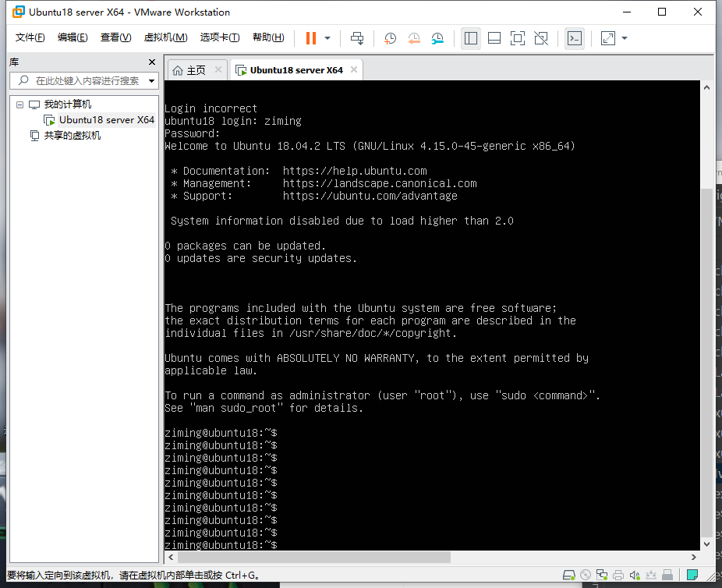Image resolution: width=722 pixels, height=588 pixels.
Task: Open the 选项卡(T) menu
Action: coord(220,37)
